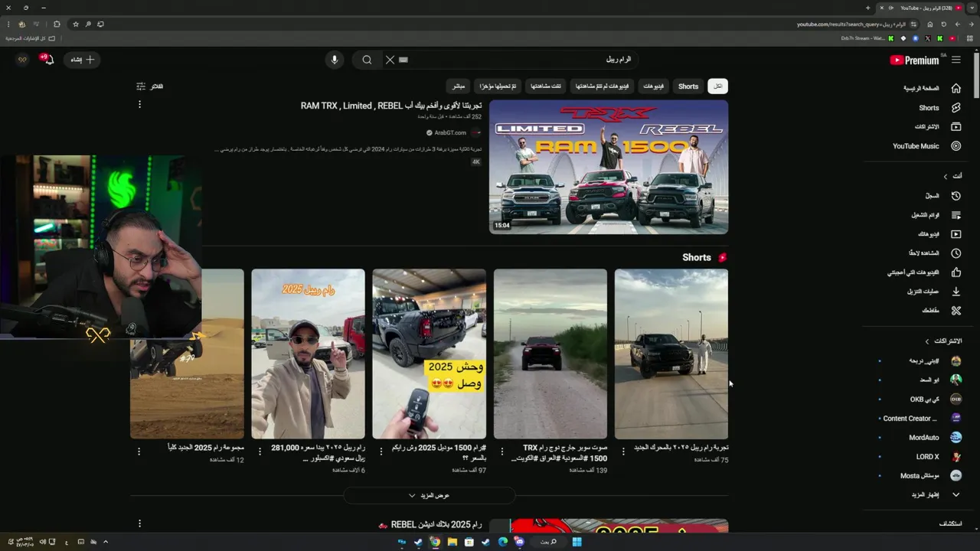The width and height of the screenshot is (980, 551).
Task: Open Microsoft Edge on the taskbar
Action: 502,542
